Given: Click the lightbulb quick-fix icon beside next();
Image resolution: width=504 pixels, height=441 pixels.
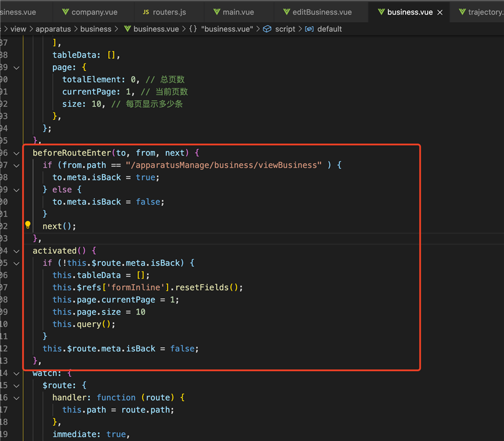Looking at the screenshot, I should pos(28,225).
